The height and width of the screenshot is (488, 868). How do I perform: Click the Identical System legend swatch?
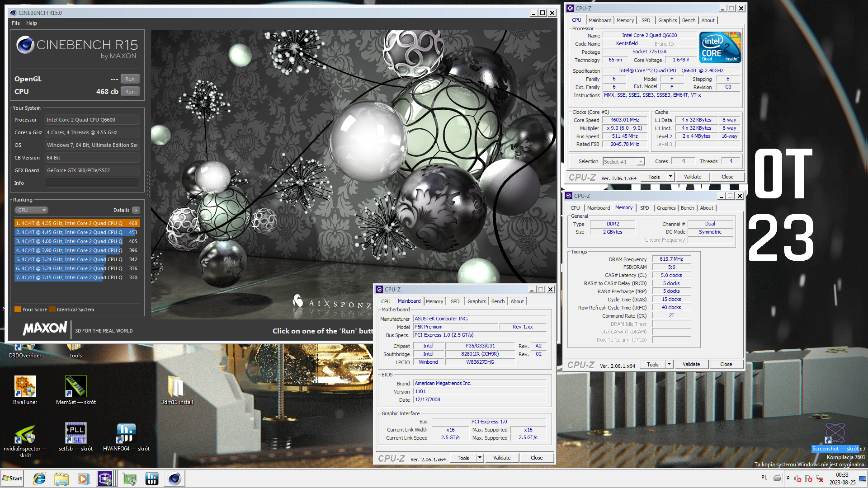(x=52, y=310)
